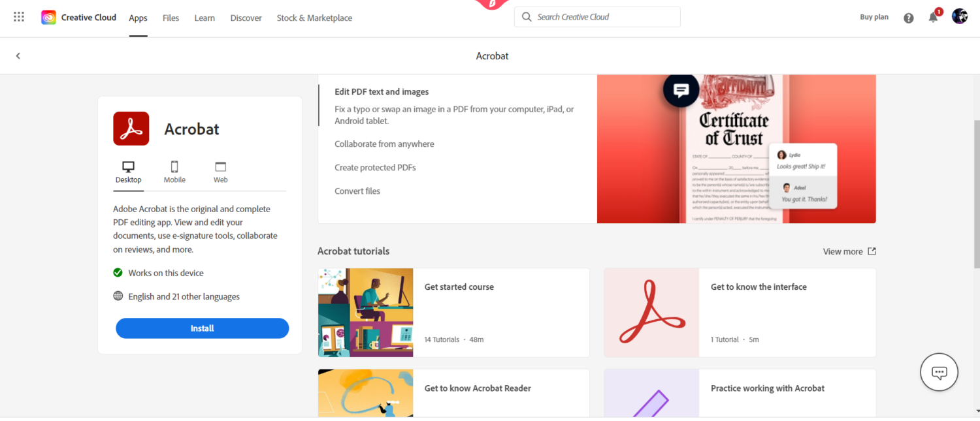Open the Get started course thumbnail
This screenshot has height=421, width=980.
366,313
